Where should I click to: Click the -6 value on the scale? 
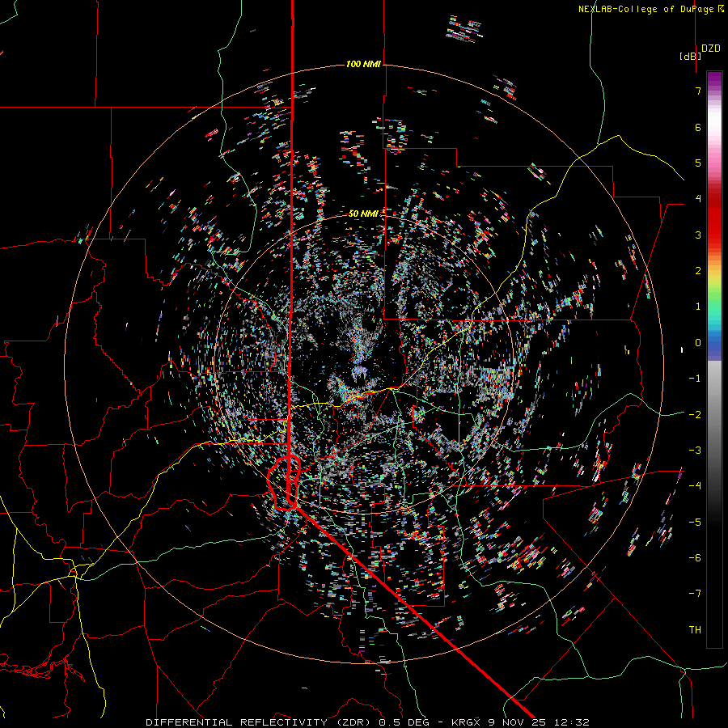click(695, 558)
